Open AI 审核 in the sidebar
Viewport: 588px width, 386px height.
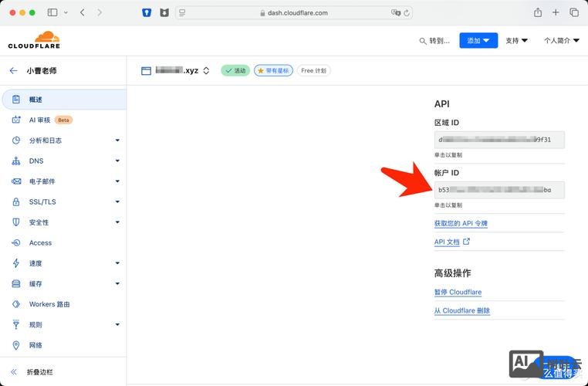tap(40, 120)
